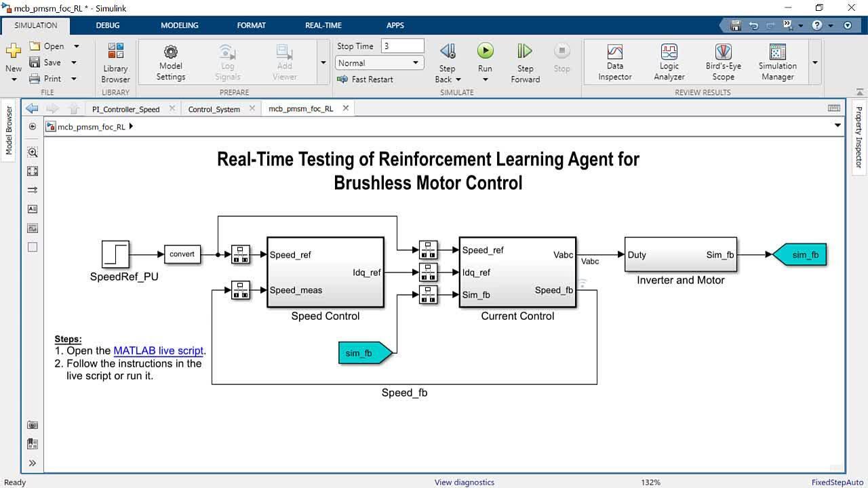Screen dimensions: 868x488
Task: Switch to the MODELING ribbon tab
Action: [x=179, y=25]
